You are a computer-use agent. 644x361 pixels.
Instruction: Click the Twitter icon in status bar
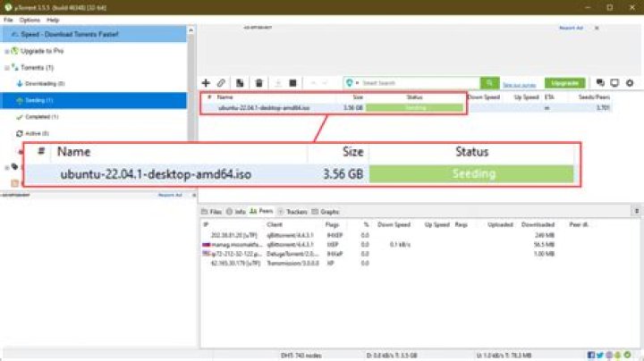pos(600,355)
